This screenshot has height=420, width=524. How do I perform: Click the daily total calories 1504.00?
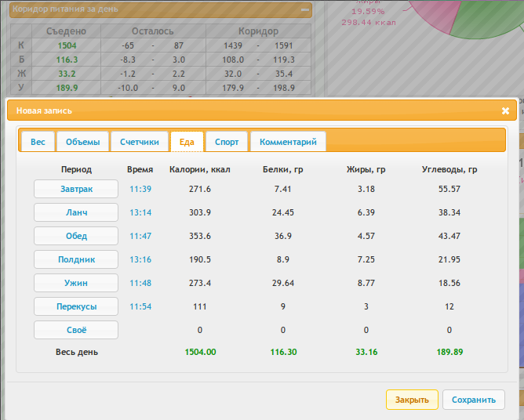point(200,352)
